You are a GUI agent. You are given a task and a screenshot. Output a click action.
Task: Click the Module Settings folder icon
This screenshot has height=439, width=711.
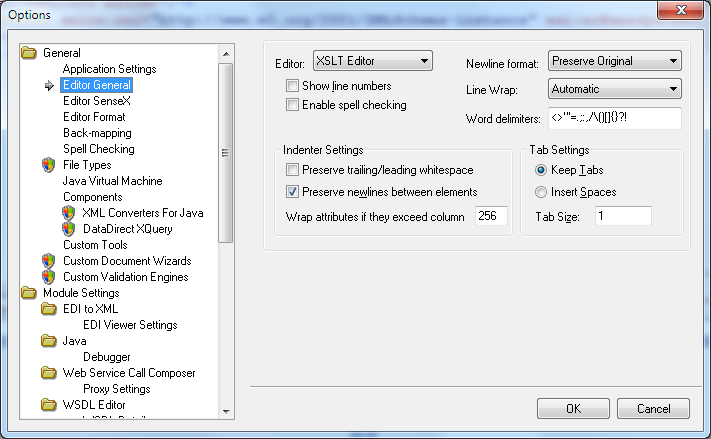tap(29, 293)
